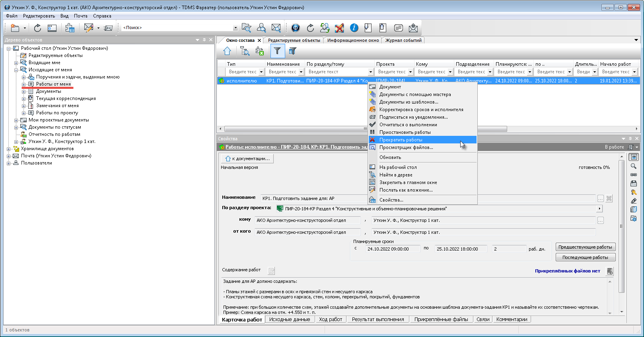Click the Наименование filter input field
This screenshot has width=644, height=337.
click(282, 72)
